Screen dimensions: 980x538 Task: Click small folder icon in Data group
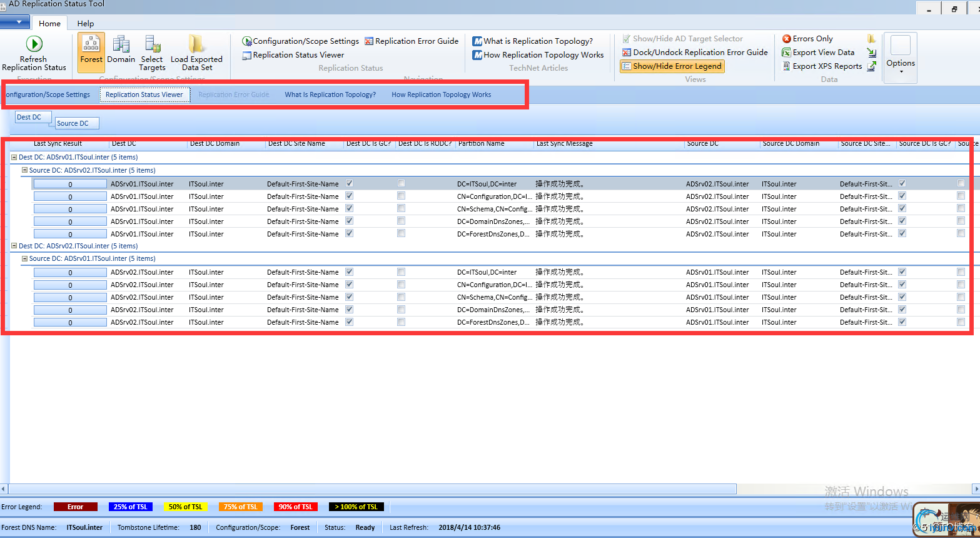click(871, 39)
